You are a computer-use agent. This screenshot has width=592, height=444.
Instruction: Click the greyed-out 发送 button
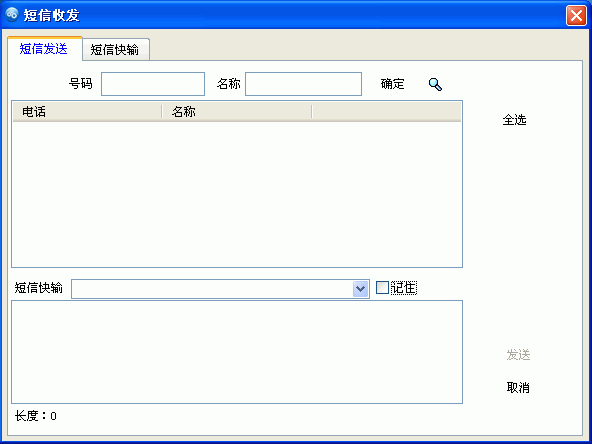pyautogui.click(x=518, y=355)
